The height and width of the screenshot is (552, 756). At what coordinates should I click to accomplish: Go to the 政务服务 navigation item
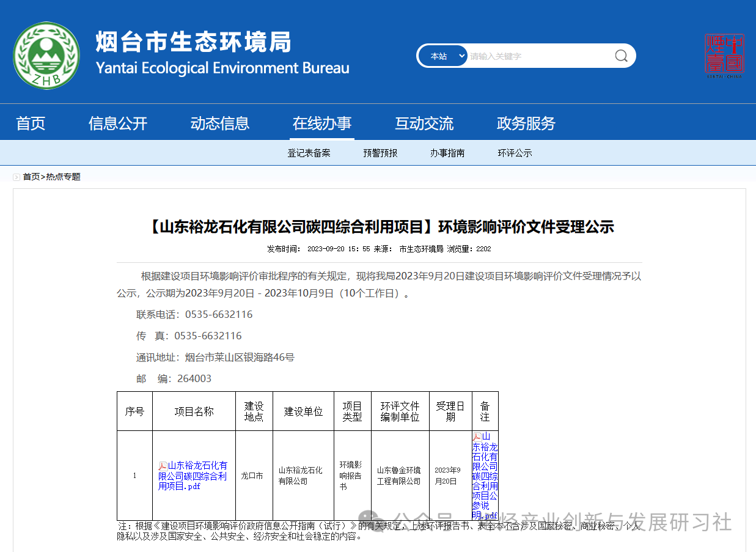526,123
